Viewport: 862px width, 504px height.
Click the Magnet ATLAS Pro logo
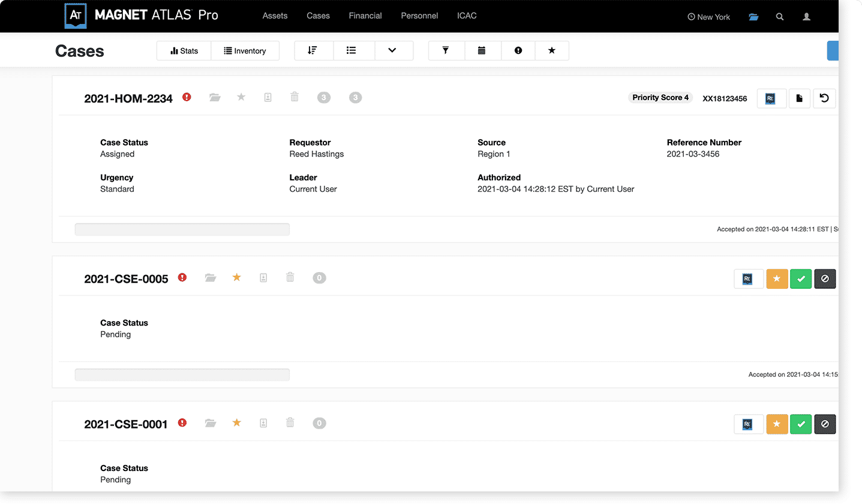coord(142,16)
